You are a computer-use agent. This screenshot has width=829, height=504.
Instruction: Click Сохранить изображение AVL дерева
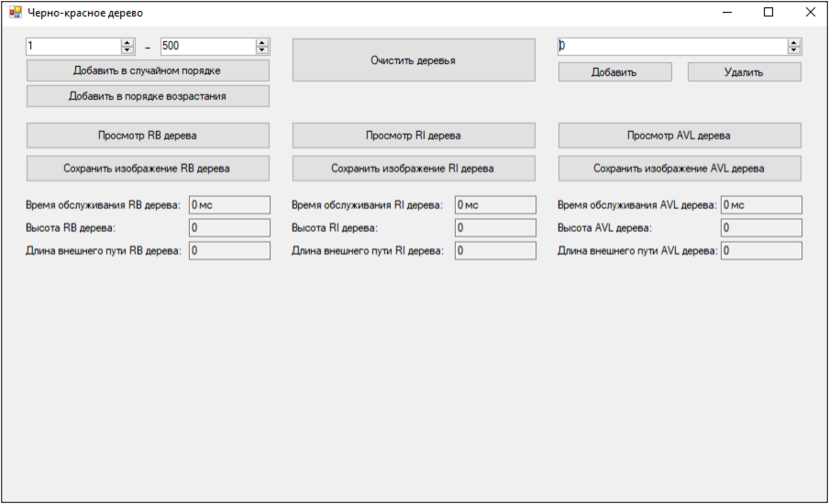[680, 169]
